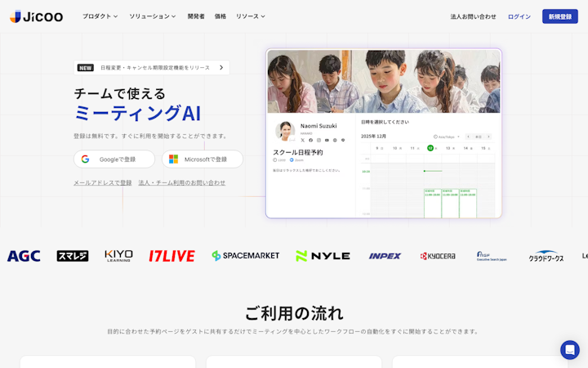Click the クラウドワークス logo
Screen dimensions: 588x368
click(x=546, y=256)
